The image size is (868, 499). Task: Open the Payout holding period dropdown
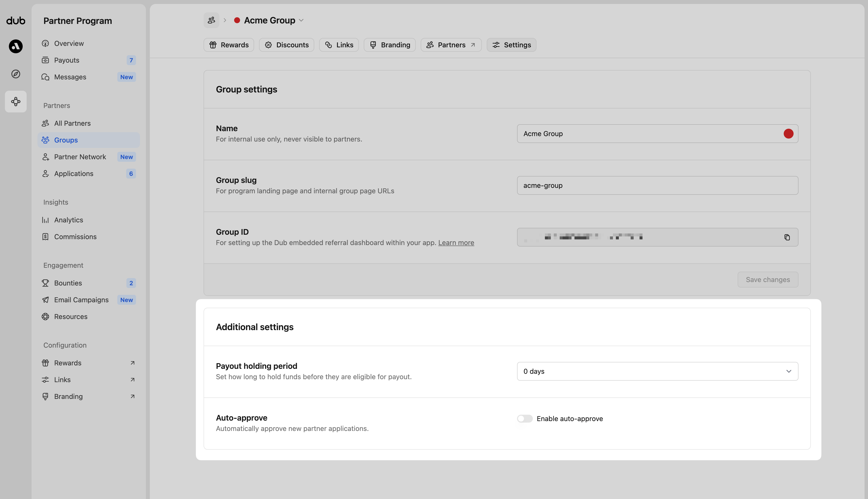coord(657,371)
